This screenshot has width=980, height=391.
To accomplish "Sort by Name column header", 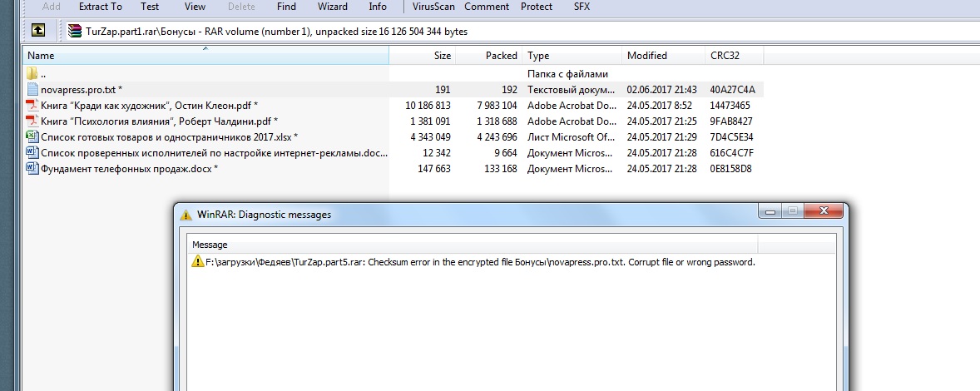I will tap(206, 56).
